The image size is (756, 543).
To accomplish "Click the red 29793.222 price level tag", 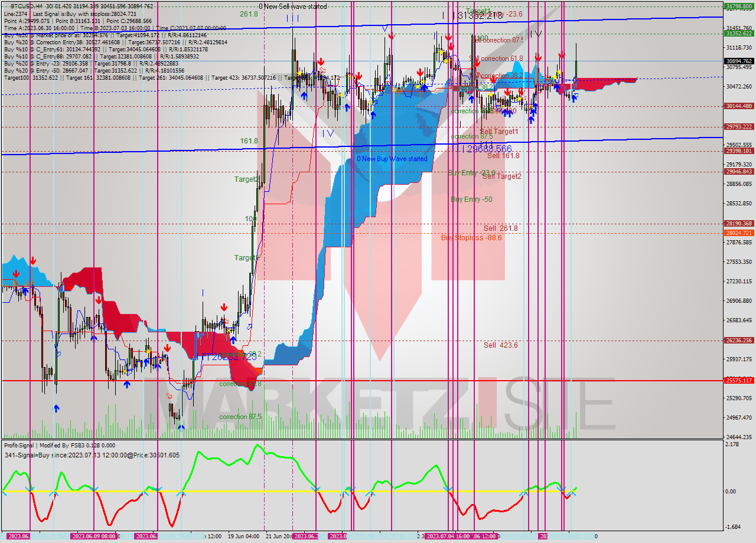I will 739,127.
